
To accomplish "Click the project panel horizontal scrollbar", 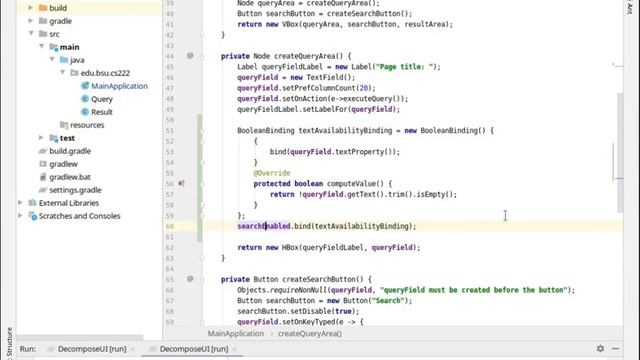I will click(80, 338).
